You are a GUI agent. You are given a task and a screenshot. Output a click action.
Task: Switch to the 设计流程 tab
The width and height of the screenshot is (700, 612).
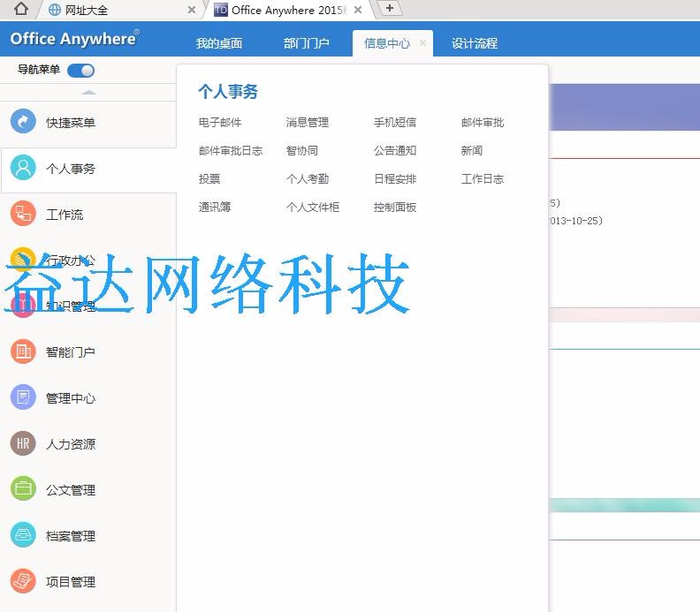[475, 43]
